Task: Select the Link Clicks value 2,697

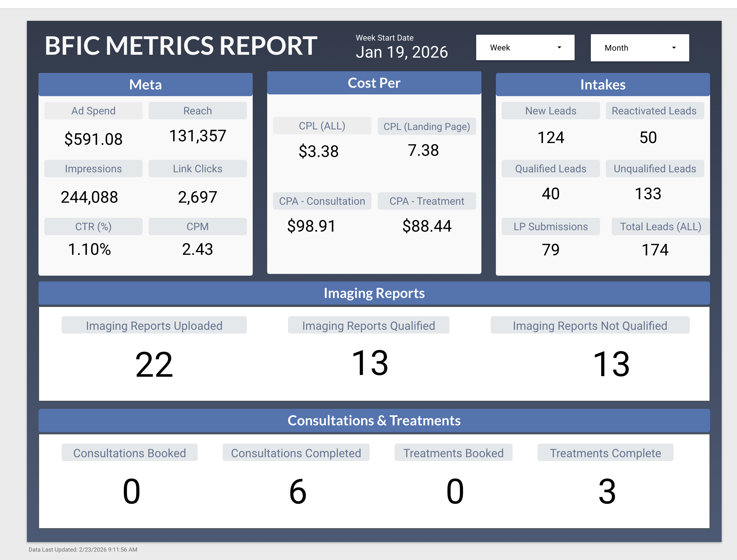Action: pyautogui.click(x=197, y=197)
